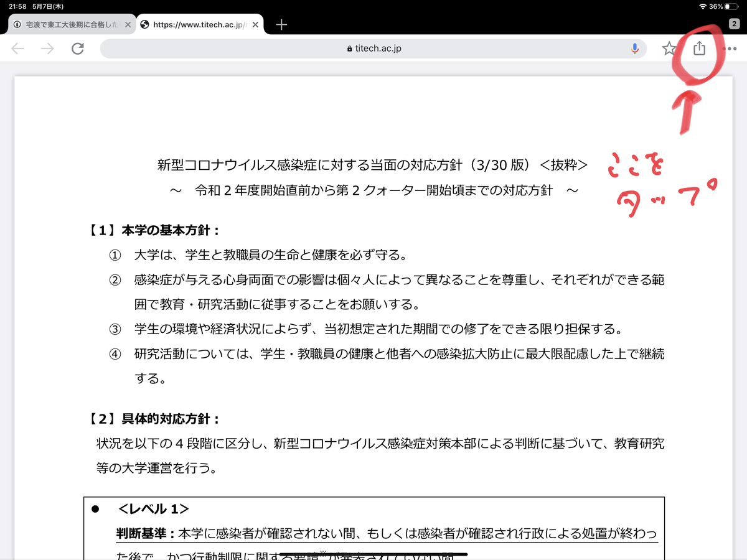Viewport: 747px width, 560px height.
Task: Tap the share icon in the toolbar
Action: [x=699, y=48]
